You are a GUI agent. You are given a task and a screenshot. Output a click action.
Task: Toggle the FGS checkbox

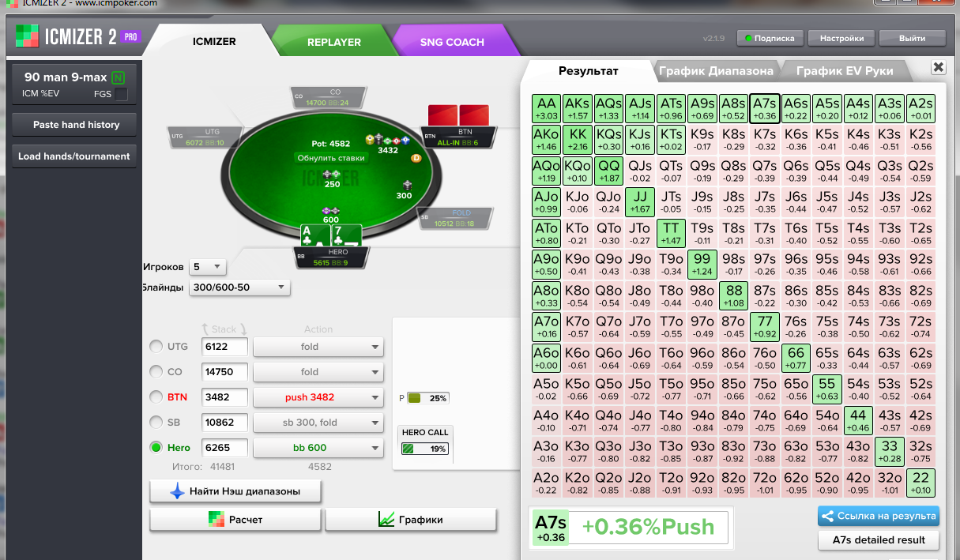(121, 94)
